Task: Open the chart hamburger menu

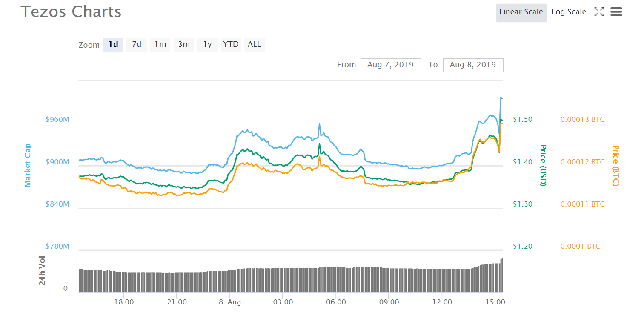Action: (616, 12)
